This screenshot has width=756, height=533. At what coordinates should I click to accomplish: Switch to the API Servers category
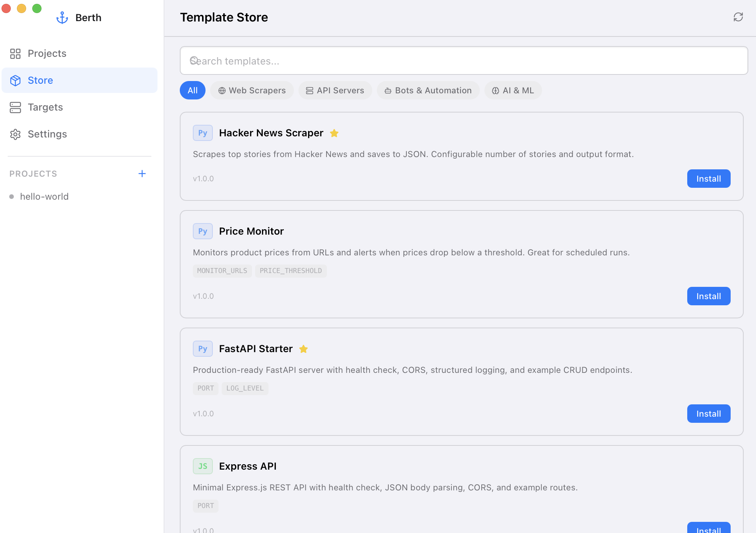335,90
